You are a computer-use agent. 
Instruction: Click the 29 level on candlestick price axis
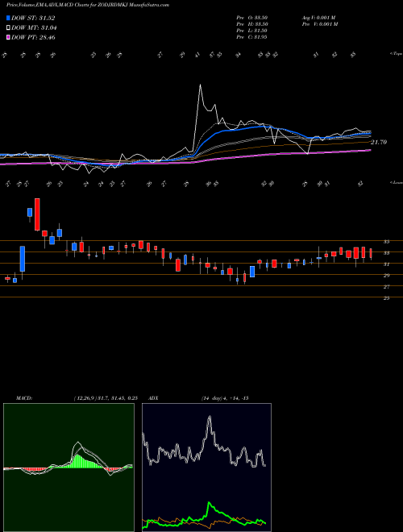[386, 276]
